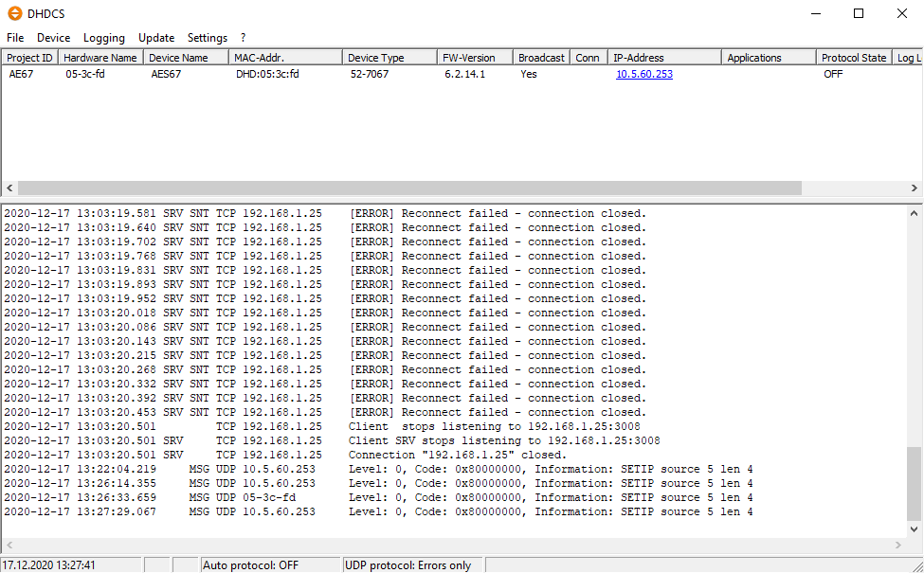The width and height of the screenshot is (924, 573).
Task: Minimize the DHDCS window
Action: [816, 13]
